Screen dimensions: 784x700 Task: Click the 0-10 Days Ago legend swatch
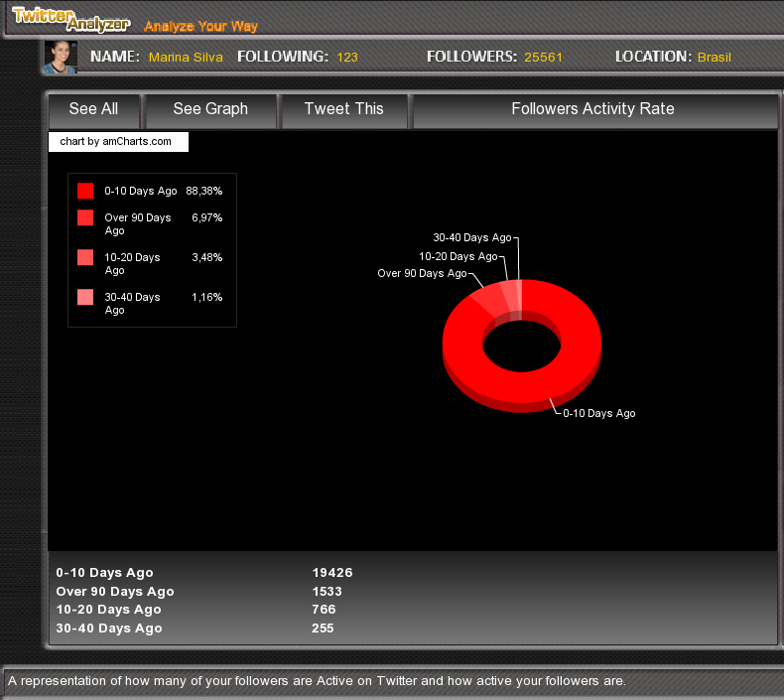tap(85, 191)
